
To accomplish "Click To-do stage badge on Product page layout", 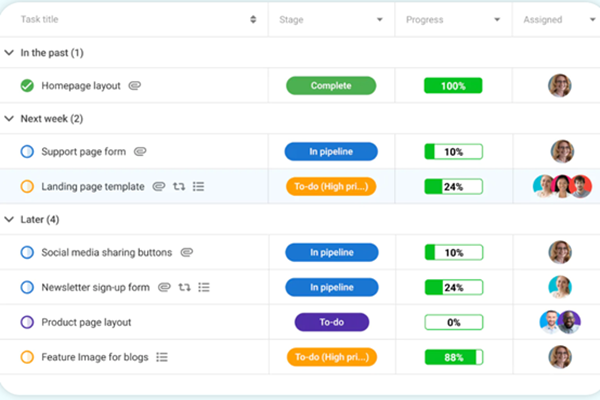I will (x=331, y=322).
